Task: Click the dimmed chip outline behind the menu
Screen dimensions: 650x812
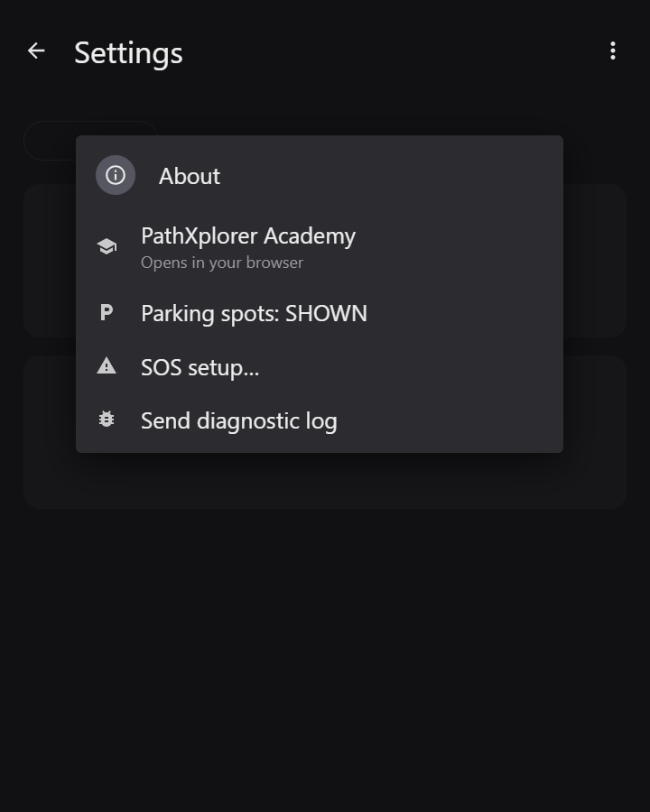Action: click(x=50, y=141)
